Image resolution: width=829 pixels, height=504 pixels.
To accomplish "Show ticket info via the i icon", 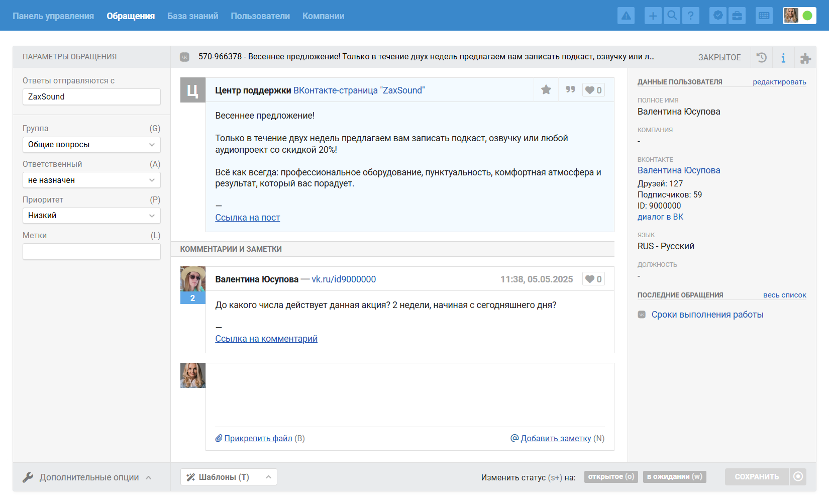I will [x=783, y=58].
